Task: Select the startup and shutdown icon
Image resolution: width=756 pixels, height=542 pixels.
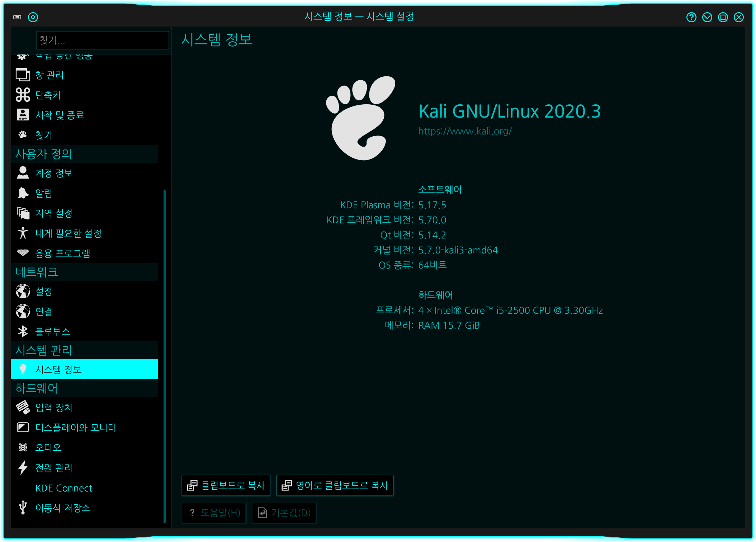Action: [x=23, y=115]
